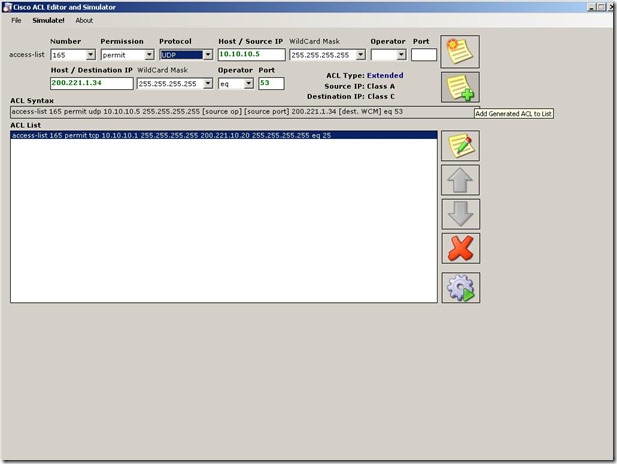617x464 pixels.
Task: Click the Host / Destination IP field
Action: coord(92,83)
